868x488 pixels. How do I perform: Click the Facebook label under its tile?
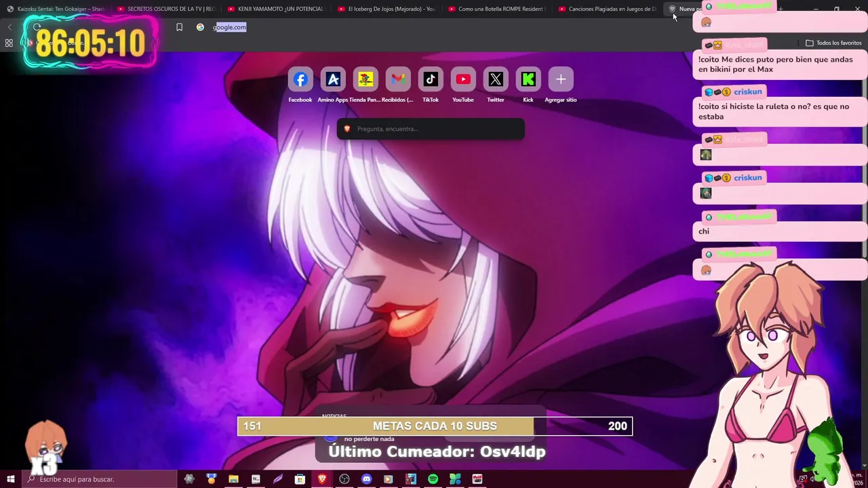coord(300,100)
